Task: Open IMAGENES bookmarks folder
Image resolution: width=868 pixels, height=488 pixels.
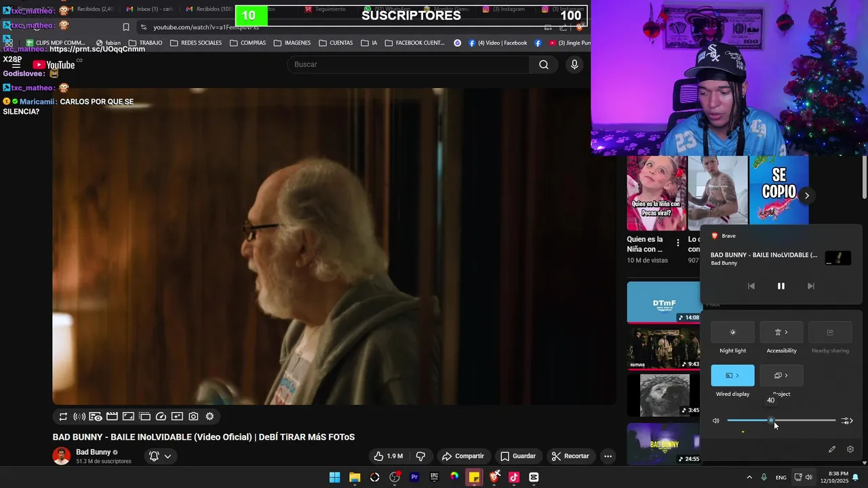Action: [x=292, y=43]
